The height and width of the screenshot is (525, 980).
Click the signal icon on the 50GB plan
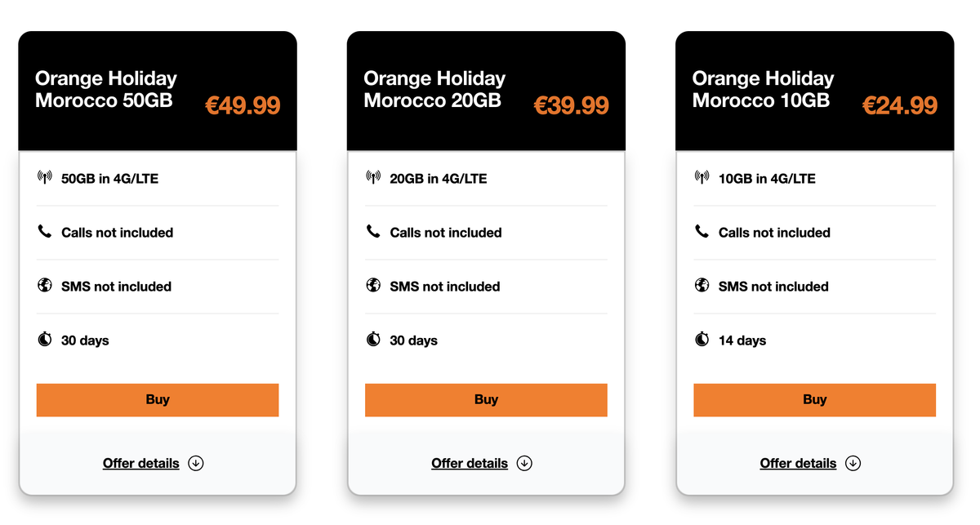pyautogui.click(x=45, y=177)
